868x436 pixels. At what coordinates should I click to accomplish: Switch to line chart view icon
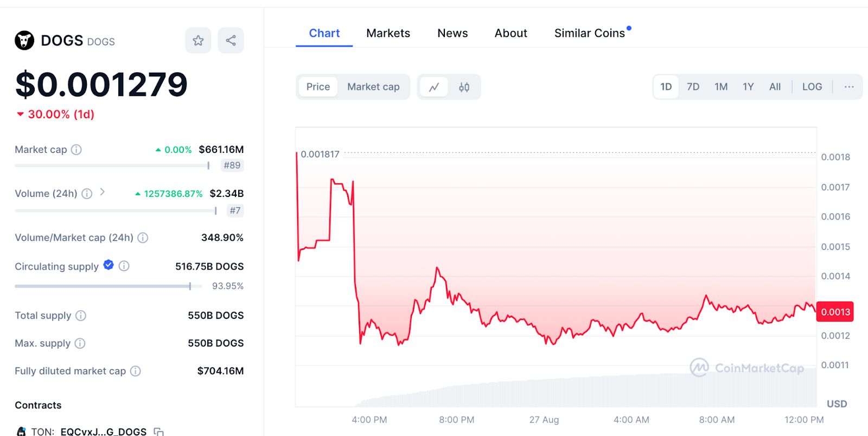pos(434,87)
